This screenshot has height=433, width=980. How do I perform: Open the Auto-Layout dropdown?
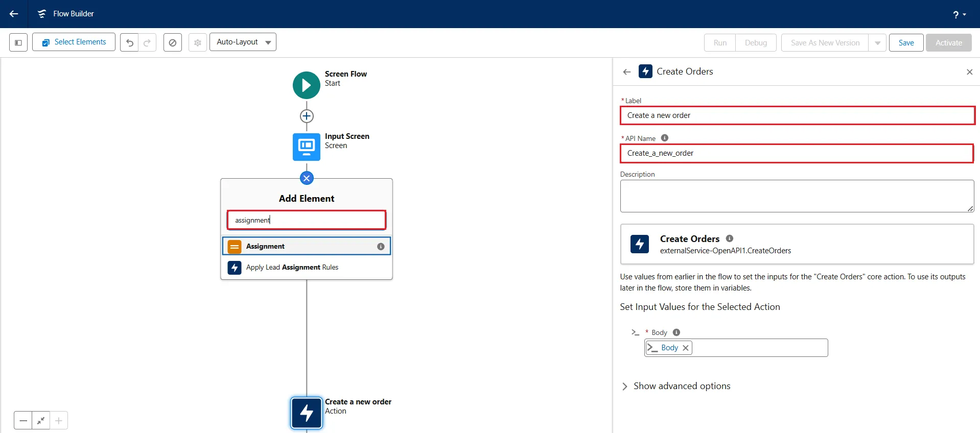(243, 42)
